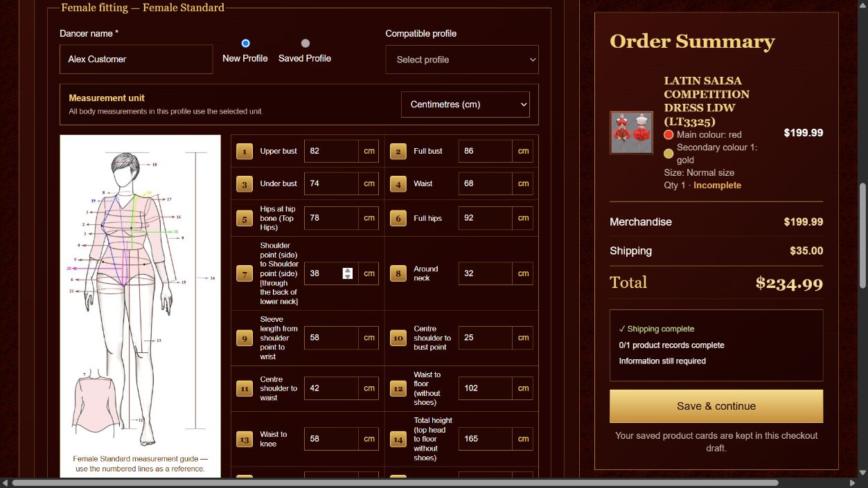Open the Compatible profile dropdown

click(x=462, y=60)
